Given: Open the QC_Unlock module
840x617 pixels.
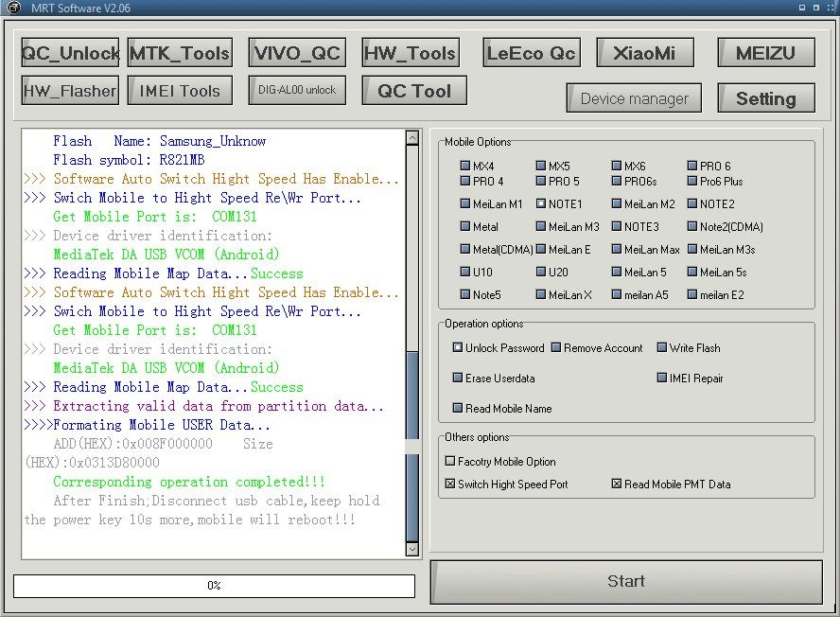Looking at the screenshot, I should pyautogui.click(x=70, y=53).
